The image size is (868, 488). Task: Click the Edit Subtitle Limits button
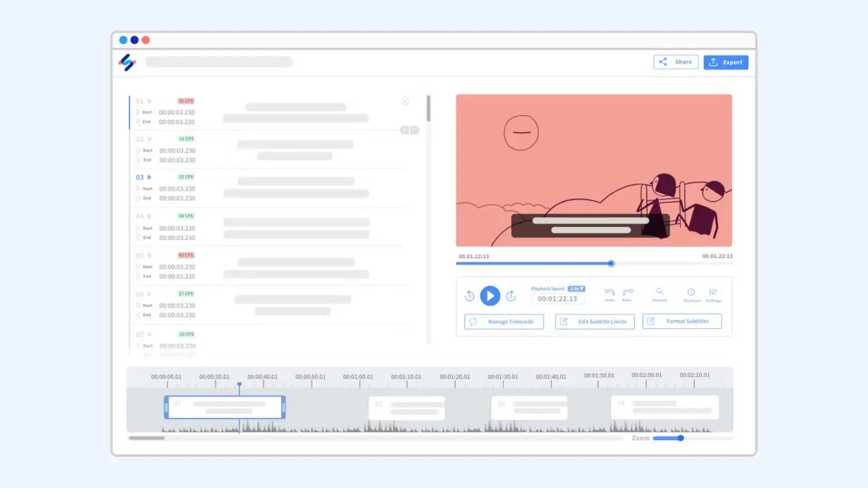[x=595, y=322]
